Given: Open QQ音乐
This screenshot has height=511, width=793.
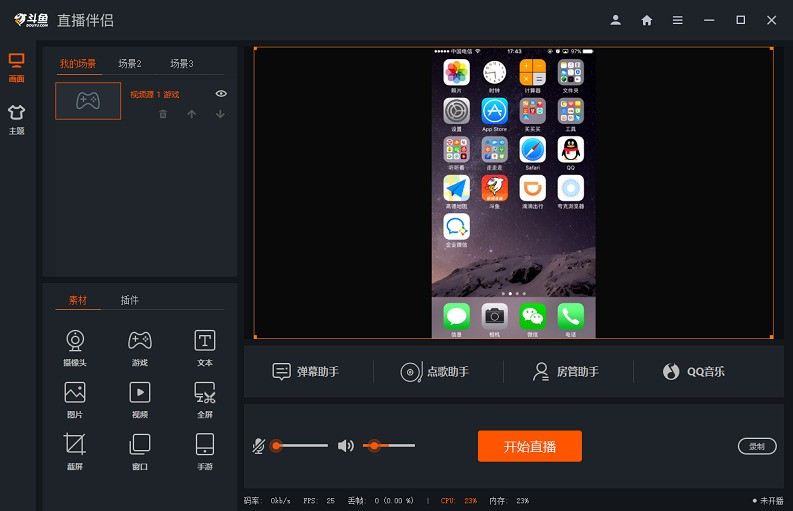Looking at the screenshot, I should 694,372.
